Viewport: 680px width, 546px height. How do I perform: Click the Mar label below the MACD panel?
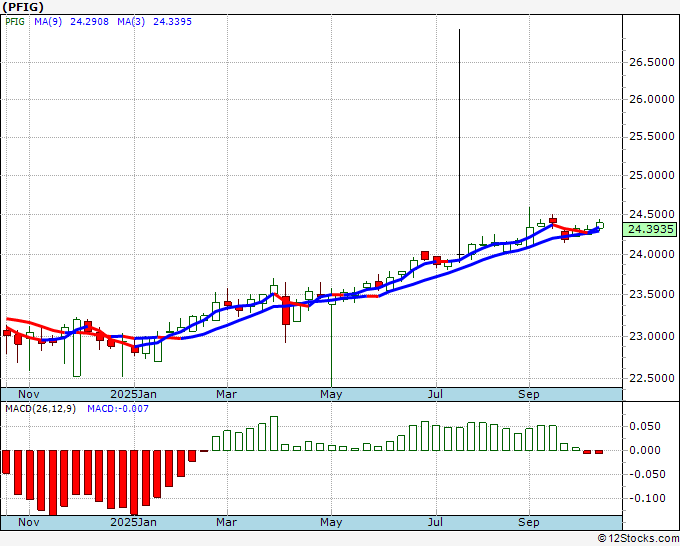[x=227, y=522]
